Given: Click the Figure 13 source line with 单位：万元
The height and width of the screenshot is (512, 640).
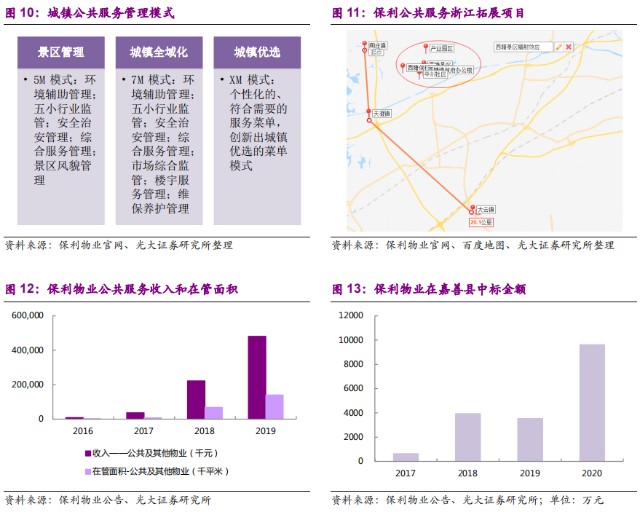Looking at the screenshot, I should pos(467,500).
